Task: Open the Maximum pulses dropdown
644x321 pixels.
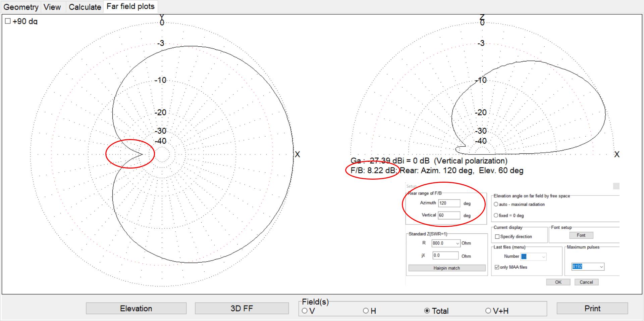Action: [x=601, y=267]
